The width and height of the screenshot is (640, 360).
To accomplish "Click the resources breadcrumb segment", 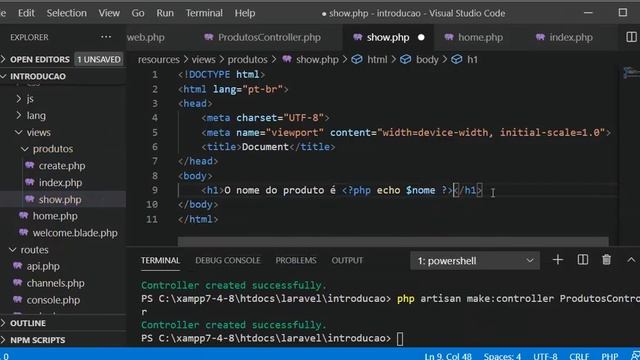I will [158, 59].
